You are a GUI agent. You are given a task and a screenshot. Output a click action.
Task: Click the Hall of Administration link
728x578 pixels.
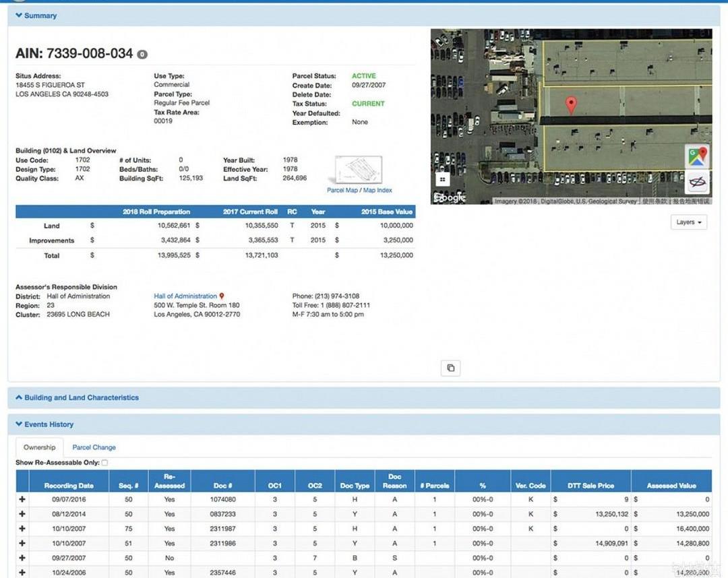coord(185,296)
